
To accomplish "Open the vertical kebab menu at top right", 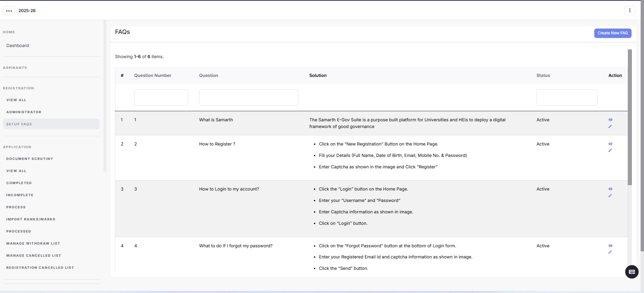I will click(x=630, y=11).
